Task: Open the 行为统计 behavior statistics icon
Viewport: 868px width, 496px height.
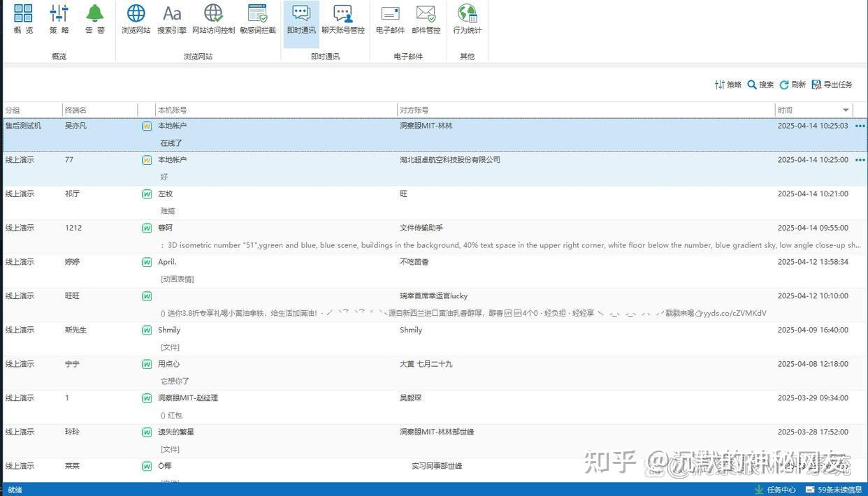Action: coord(467,19)
